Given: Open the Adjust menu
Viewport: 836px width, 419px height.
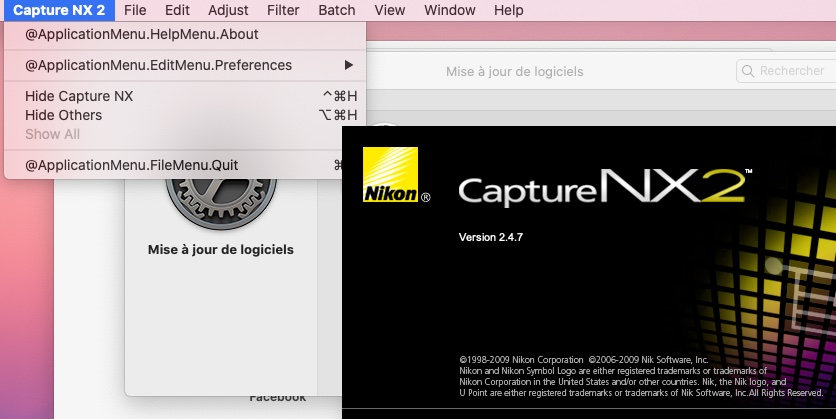Looking at the screenshot, I should [x=228, y=10].
